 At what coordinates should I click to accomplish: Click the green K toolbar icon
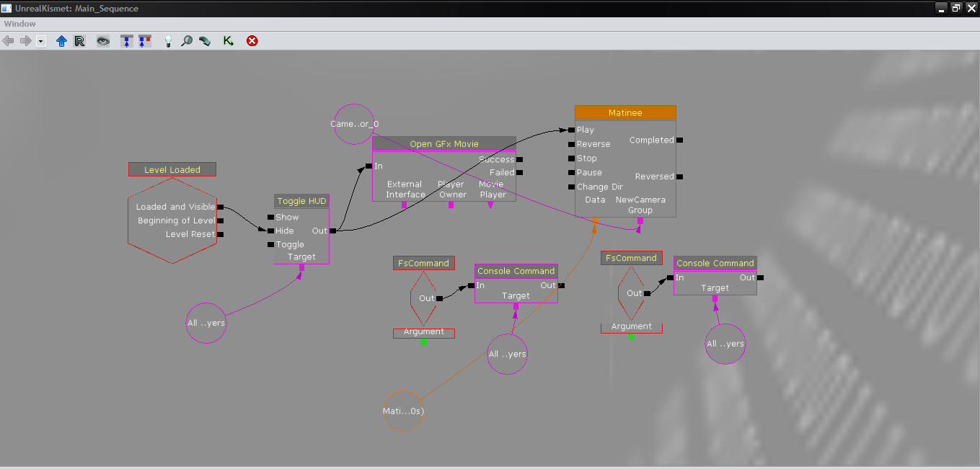[x=229, y=41]
